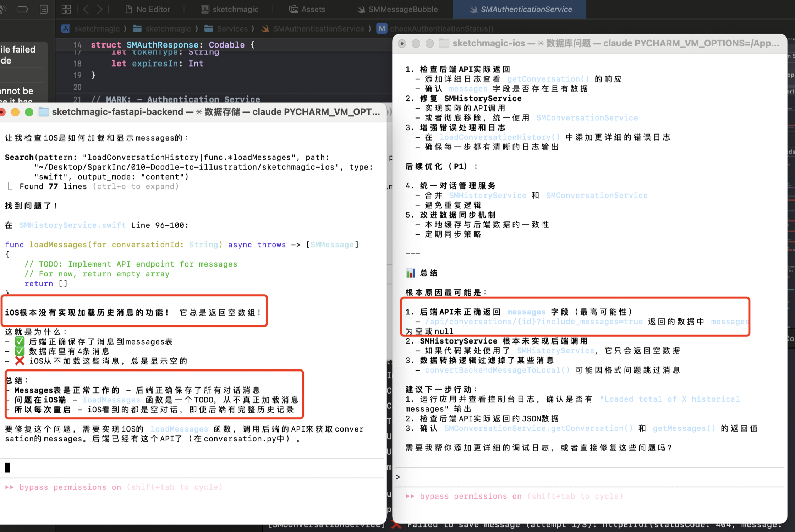Go forward with the right chevron
The height and width of the screenshot is (532, 795).
click(99, 9)
